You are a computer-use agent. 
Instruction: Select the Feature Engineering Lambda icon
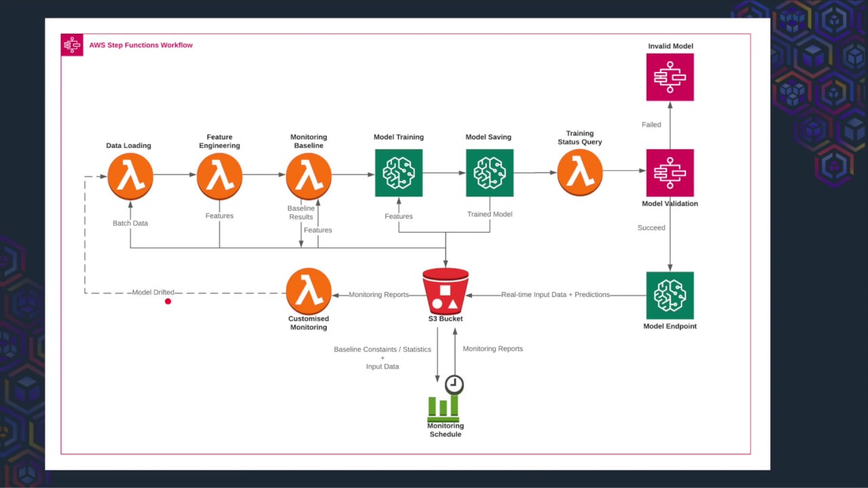[x=220, y=176]
